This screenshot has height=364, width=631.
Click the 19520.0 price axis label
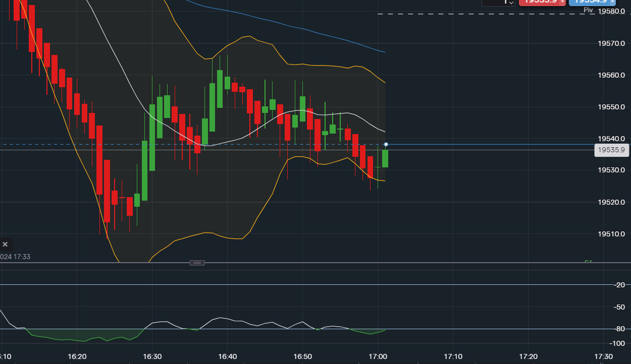[612, 202]
